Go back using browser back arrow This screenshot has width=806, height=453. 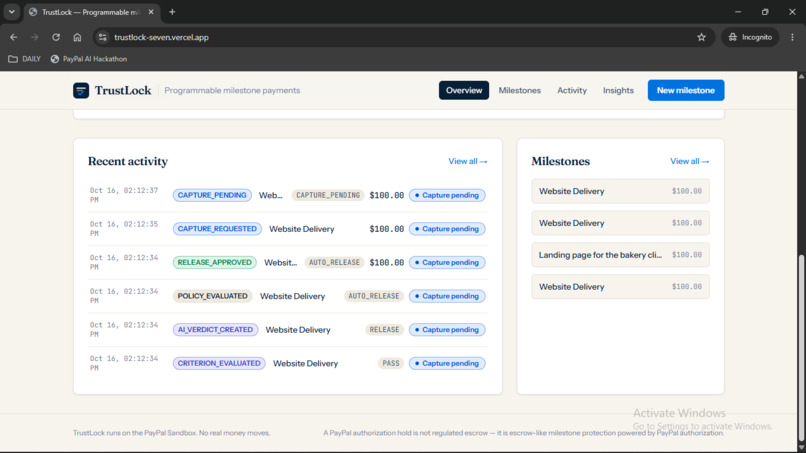pos(14,37)
